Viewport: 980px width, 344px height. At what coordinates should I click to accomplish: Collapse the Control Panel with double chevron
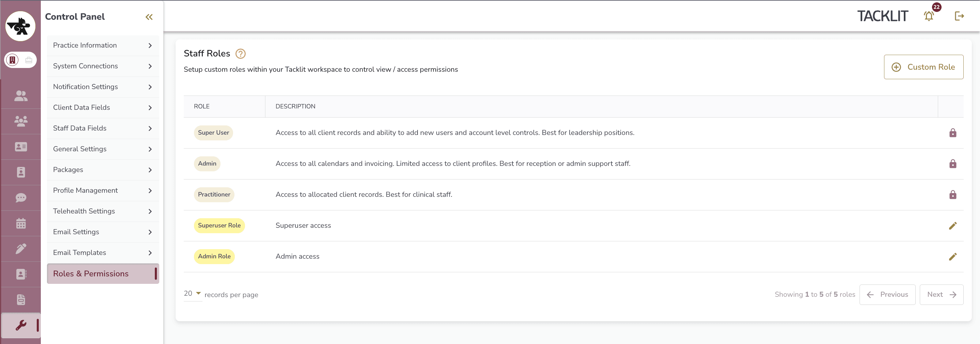(x=149, y=17)
